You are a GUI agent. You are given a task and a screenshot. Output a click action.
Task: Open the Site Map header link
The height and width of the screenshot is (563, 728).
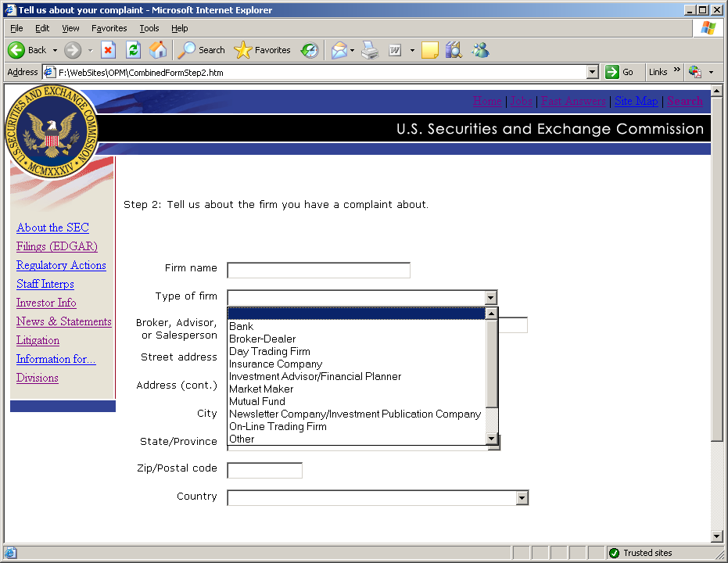point(636,101)
